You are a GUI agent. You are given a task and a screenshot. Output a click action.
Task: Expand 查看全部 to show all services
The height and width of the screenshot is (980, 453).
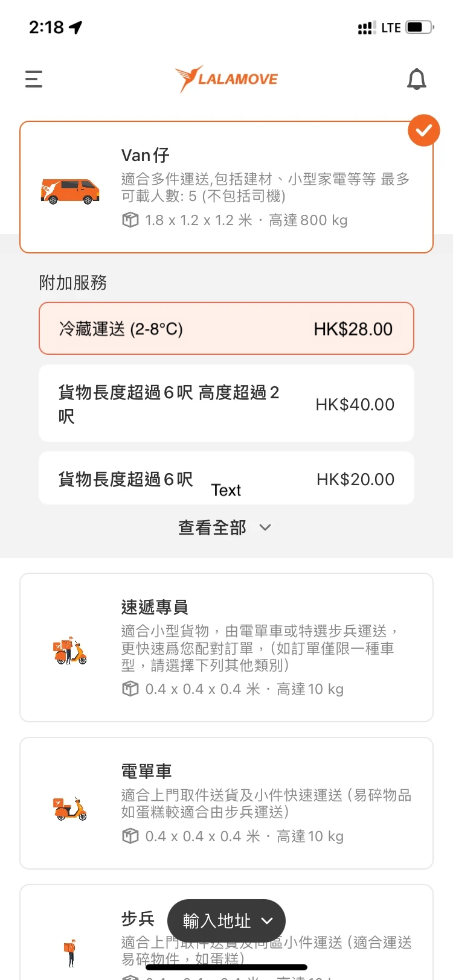pos(225,527)
